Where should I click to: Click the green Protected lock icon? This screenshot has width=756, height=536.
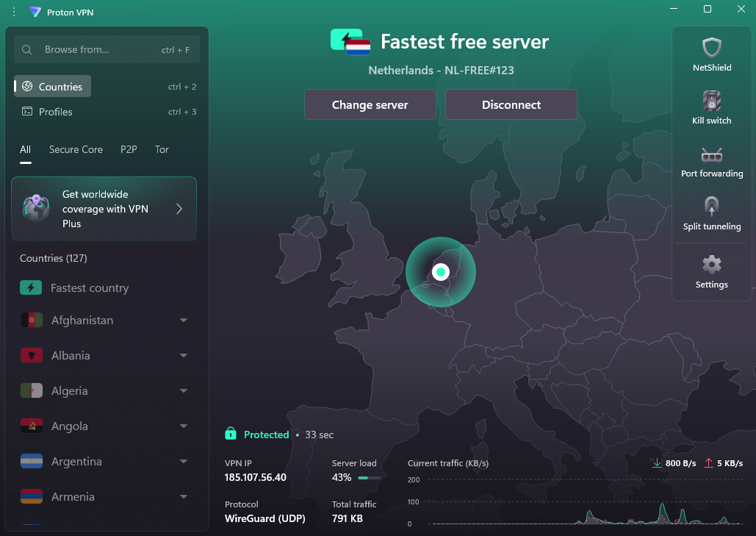tap(231, 433)
